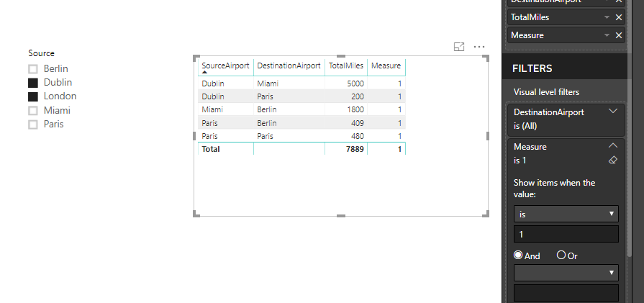Open the 'is' condition dropdown

pos(566,214)
